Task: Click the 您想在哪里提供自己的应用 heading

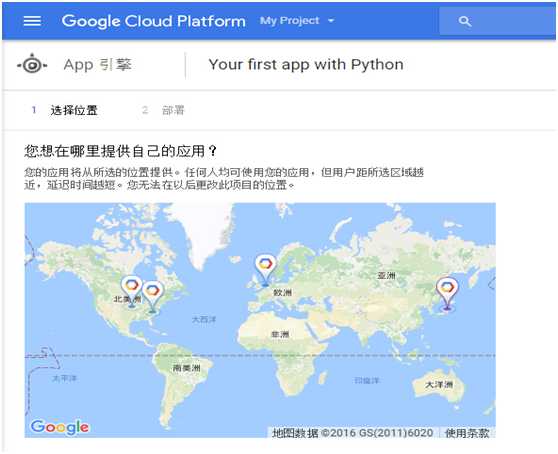Action: [x=121, y=151]
